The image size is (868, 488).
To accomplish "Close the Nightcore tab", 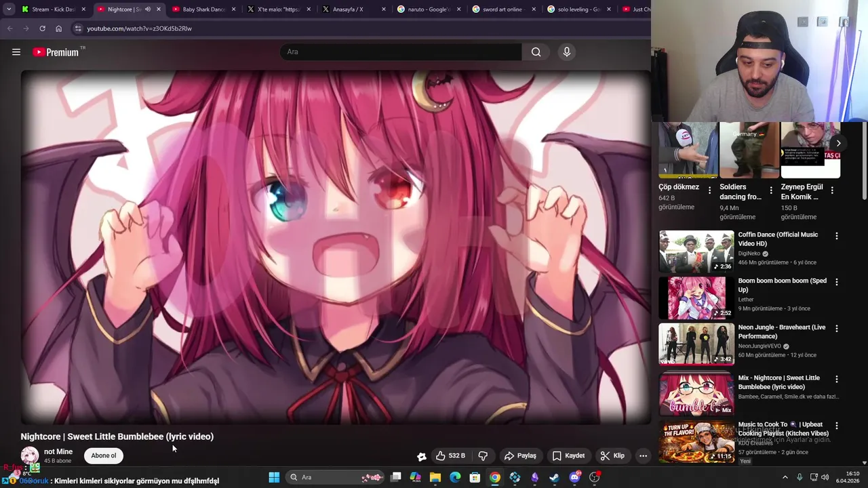I will click(x=159, y=9).
